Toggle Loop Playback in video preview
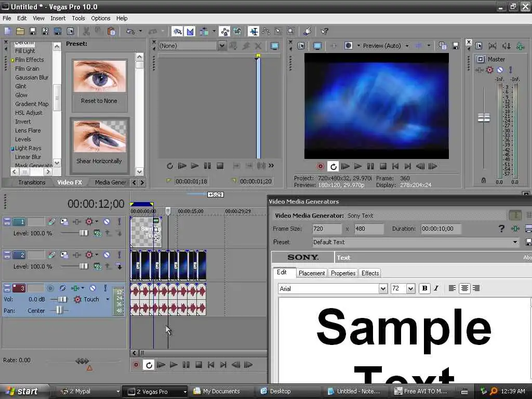Image resolution: width=532 pixels, height=399 pixels. (333, 166)
